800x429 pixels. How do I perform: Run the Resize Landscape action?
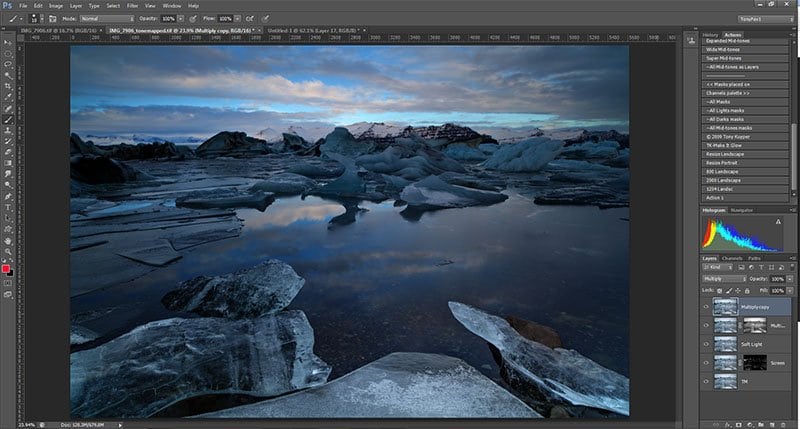(745, 154)
